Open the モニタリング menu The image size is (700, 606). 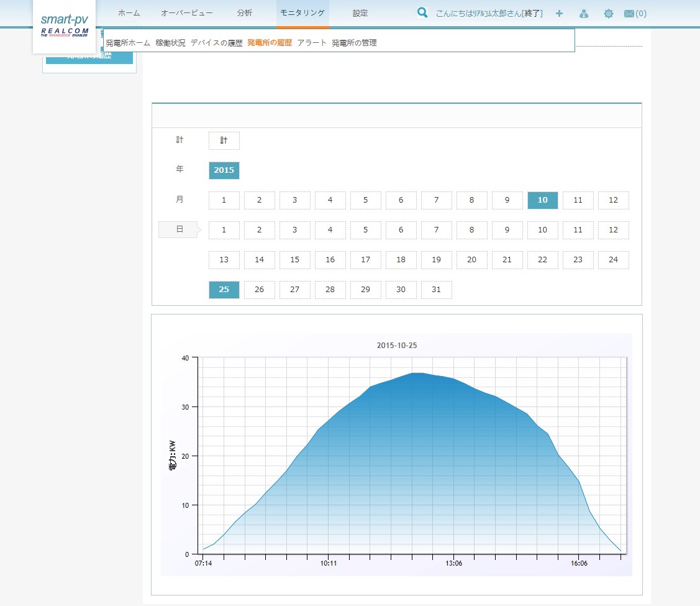pos(302,13)
